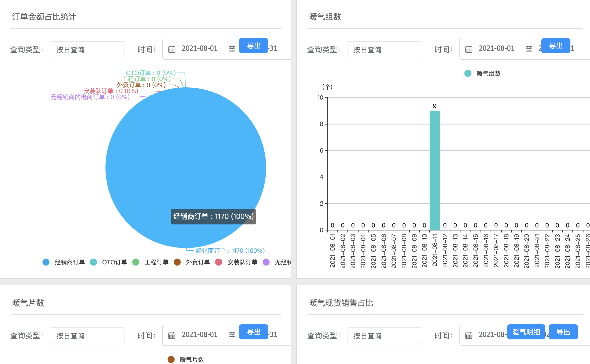Click 暖气现货销售占比 panel title
The image size is (590, 364).
[x=341, y=303]
